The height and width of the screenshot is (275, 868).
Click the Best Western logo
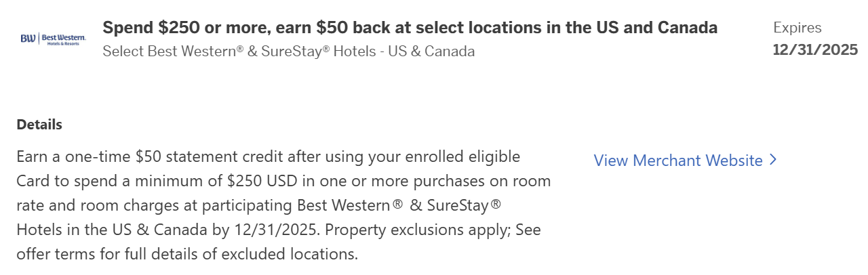54,39
